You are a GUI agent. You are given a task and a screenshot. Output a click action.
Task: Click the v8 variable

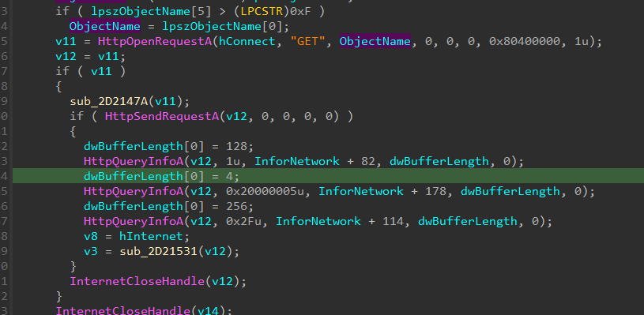(91, 236)
